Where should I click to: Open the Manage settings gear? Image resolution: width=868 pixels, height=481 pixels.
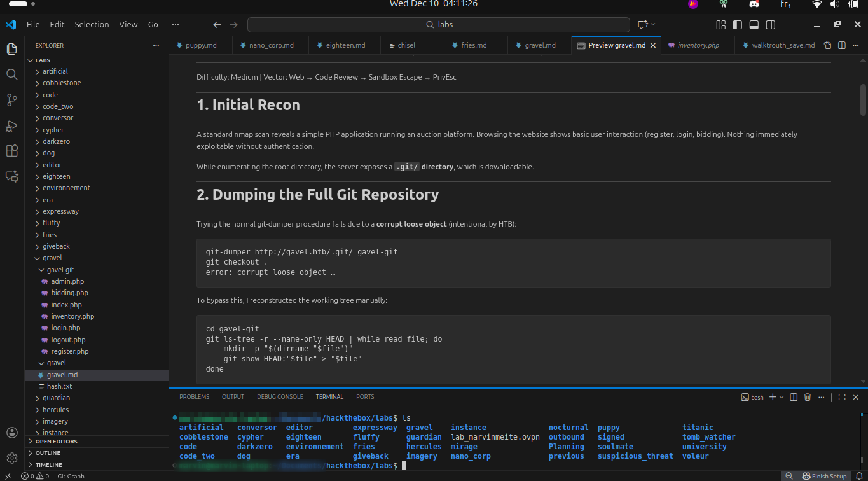click(x=11, y=458)
